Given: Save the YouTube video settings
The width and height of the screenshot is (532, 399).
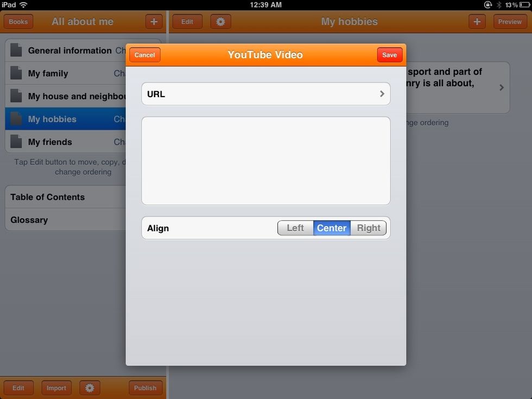Looking at the screenshot, I should [389, 54].
